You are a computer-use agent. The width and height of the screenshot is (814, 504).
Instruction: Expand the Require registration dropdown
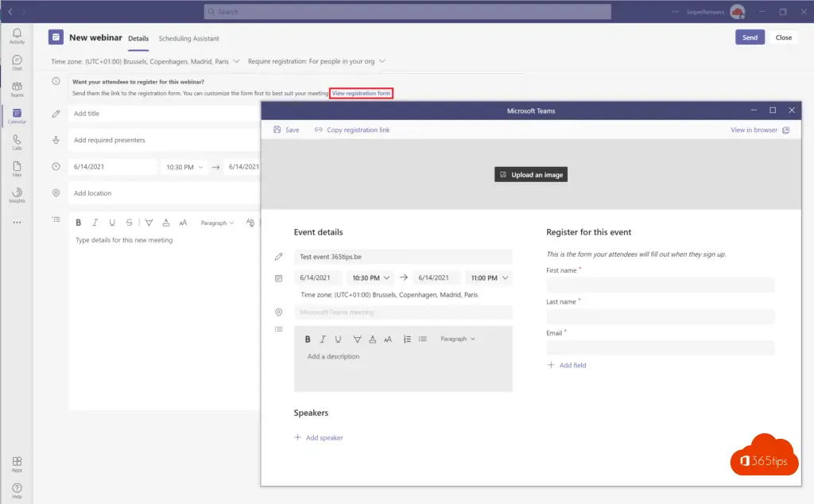316,61
